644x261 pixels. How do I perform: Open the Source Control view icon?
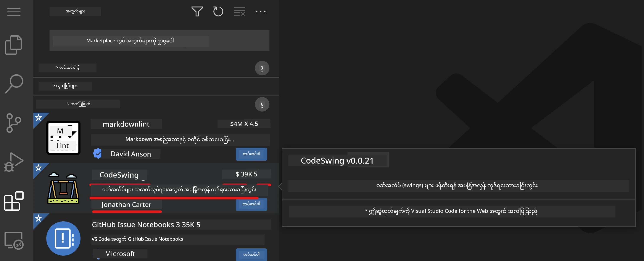(14, 123)
